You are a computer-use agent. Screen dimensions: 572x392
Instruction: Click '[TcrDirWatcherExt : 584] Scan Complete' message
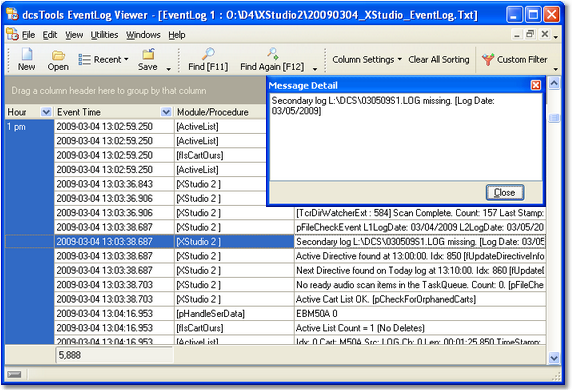point(420,213)
